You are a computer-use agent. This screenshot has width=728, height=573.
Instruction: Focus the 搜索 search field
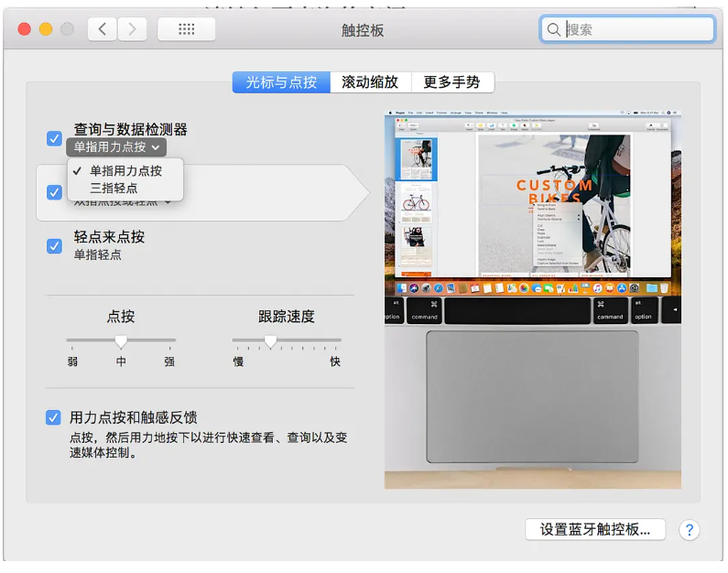coord(627,29)
